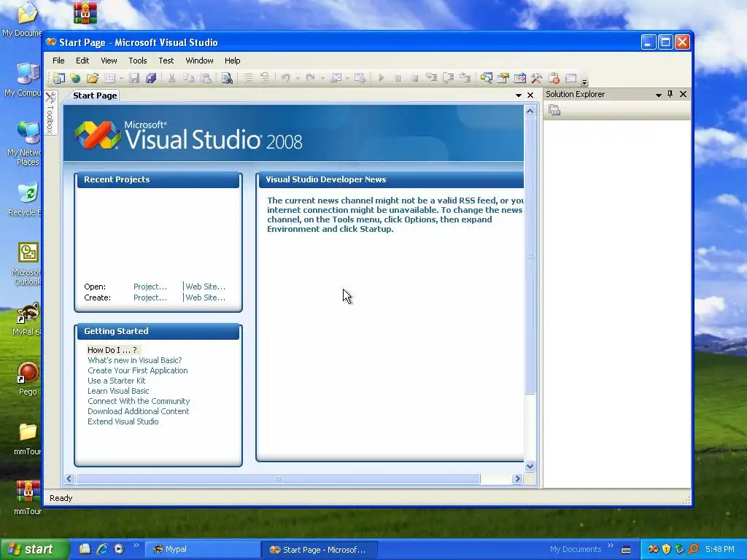Screen dimensions: 747x560
Task: Click the Add New Item toolbar icon
Action: pos(110,78)
